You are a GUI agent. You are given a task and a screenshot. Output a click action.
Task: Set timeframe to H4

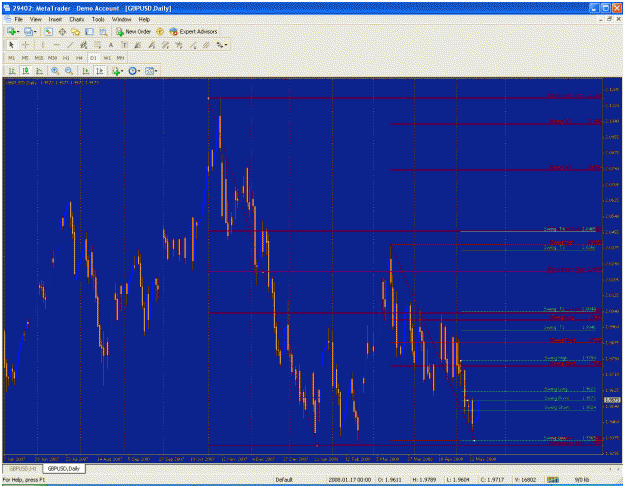(x=79, y=58)
